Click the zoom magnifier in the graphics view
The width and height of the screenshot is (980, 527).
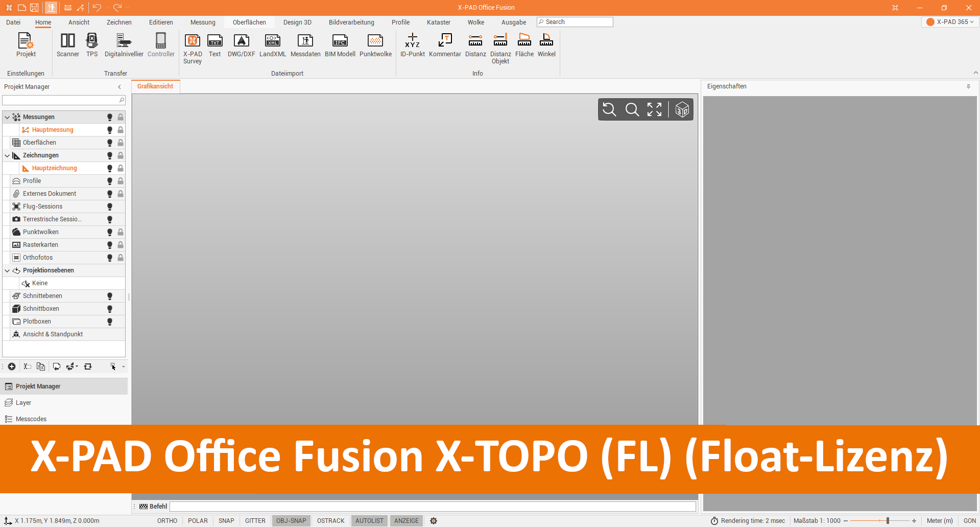(632, 109)
